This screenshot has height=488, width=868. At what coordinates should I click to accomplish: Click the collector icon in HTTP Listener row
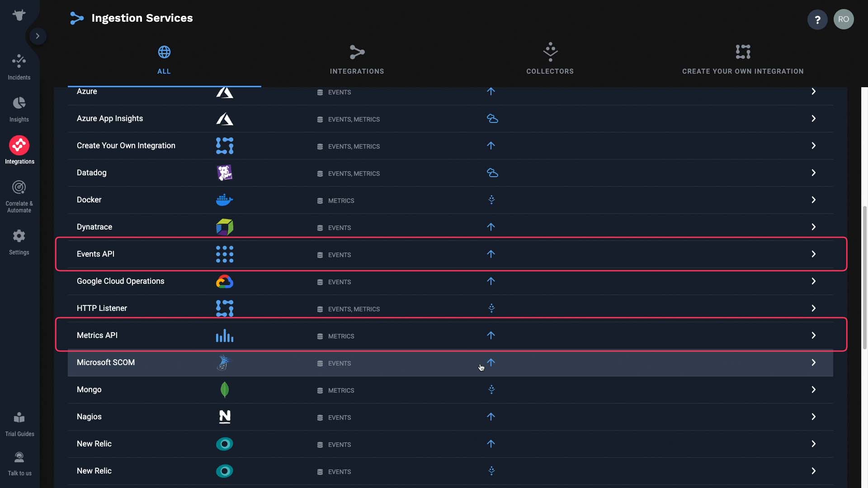tap(492, 308)
